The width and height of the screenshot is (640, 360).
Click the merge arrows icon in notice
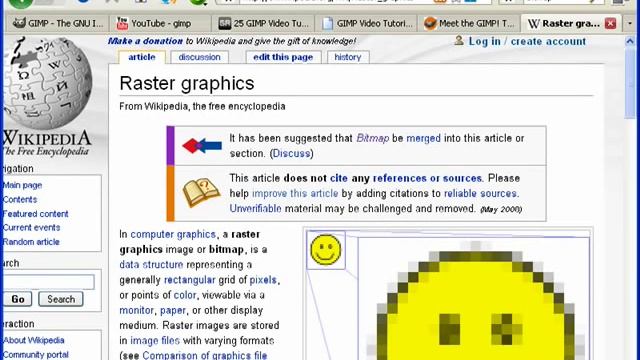click(x=202, y=146)
